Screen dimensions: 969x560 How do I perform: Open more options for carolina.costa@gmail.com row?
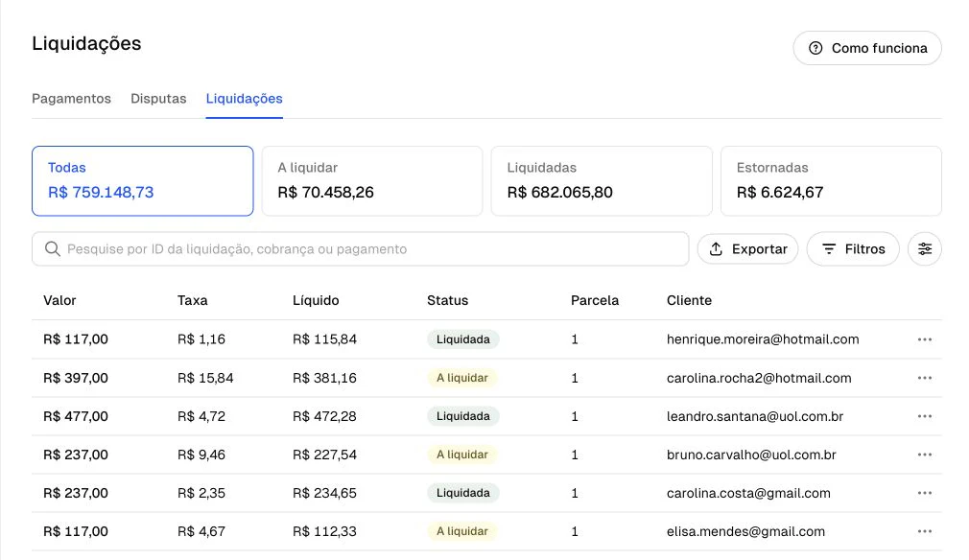tap(925, 493)
